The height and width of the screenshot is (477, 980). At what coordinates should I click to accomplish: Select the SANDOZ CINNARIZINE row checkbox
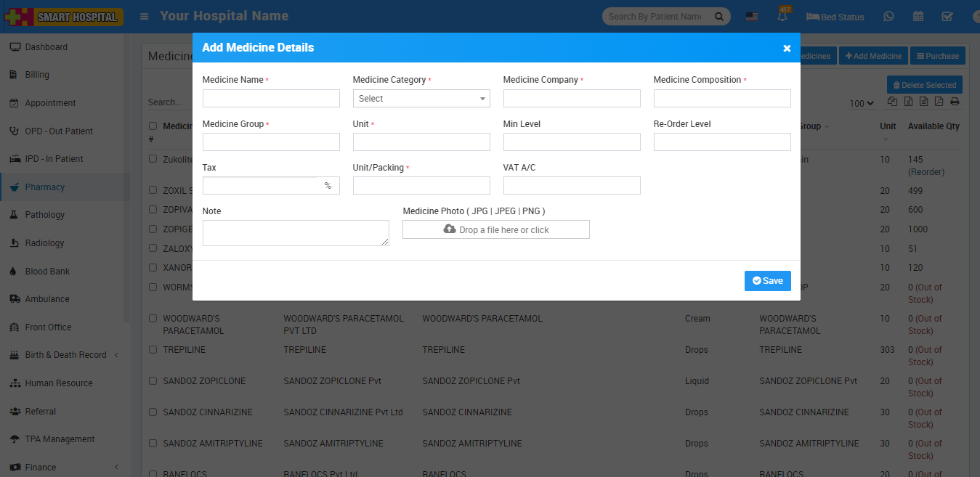click(153, 412)
